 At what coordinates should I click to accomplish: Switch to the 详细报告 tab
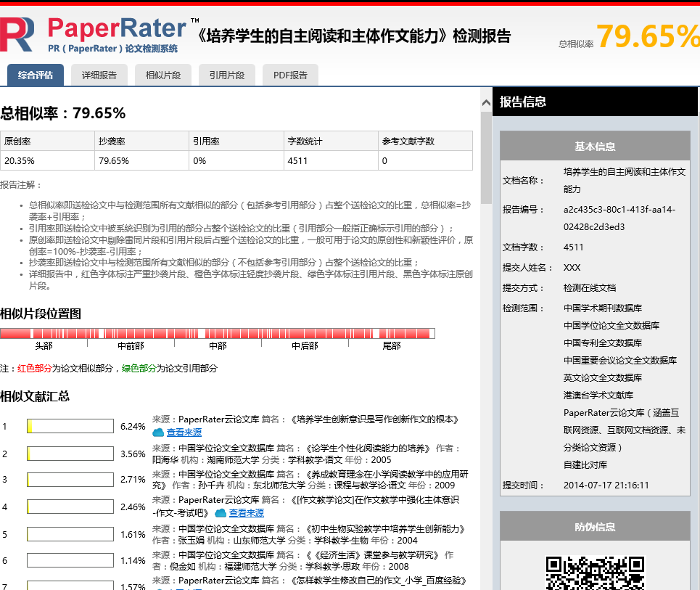point(99,75)
